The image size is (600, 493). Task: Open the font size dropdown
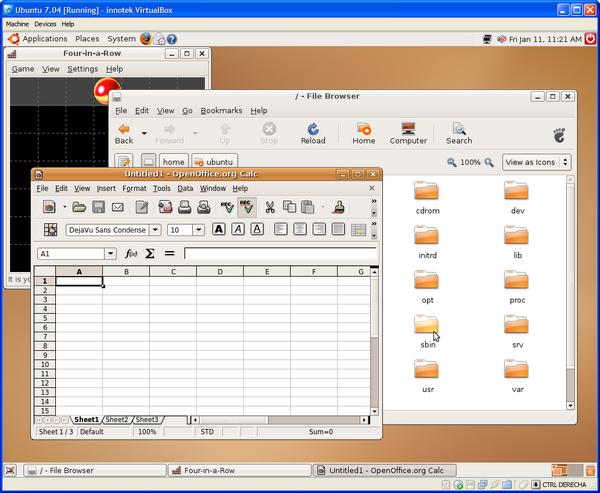point(198,230)
